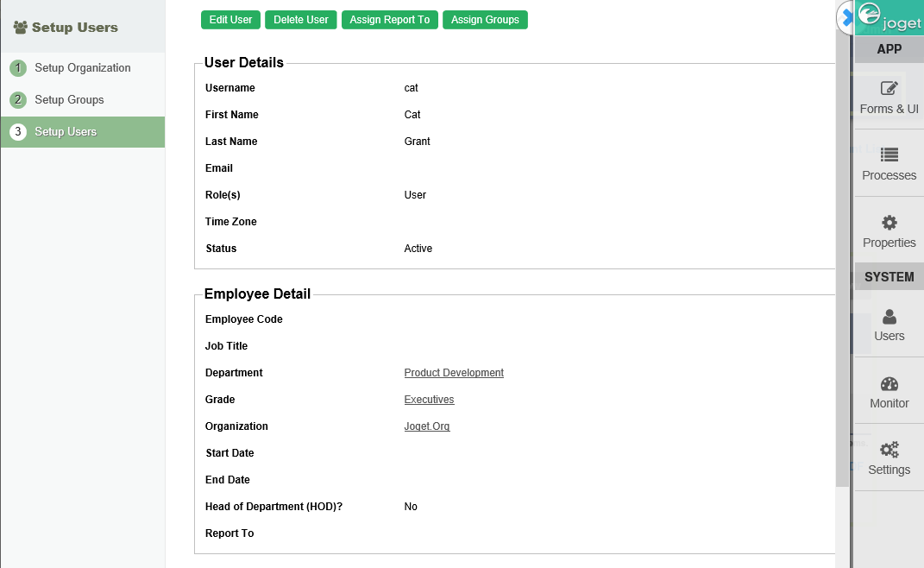Click the Setup Users header people icon
This screenshot has height=568, width=924.
coord(21,28)
